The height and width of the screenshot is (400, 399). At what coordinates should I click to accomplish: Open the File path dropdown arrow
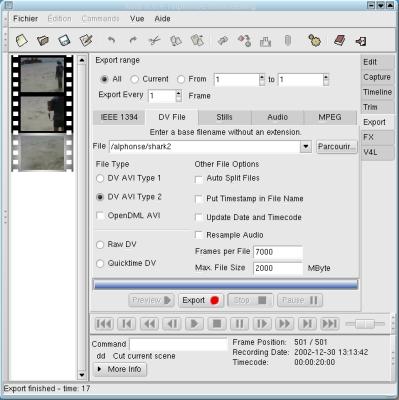pyautogui.click(x=305, y=146)
